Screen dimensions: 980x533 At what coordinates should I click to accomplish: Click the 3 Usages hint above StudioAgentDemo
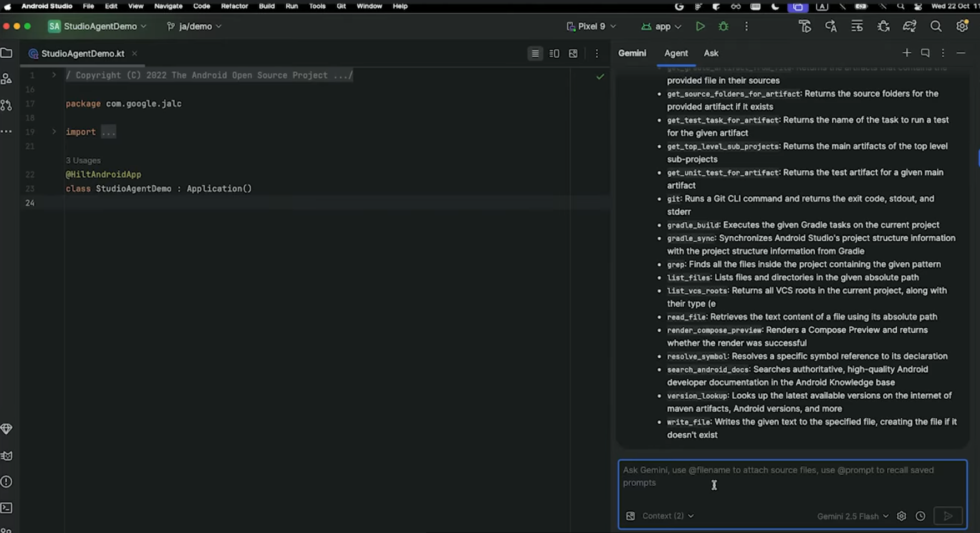tap(83, 160)
